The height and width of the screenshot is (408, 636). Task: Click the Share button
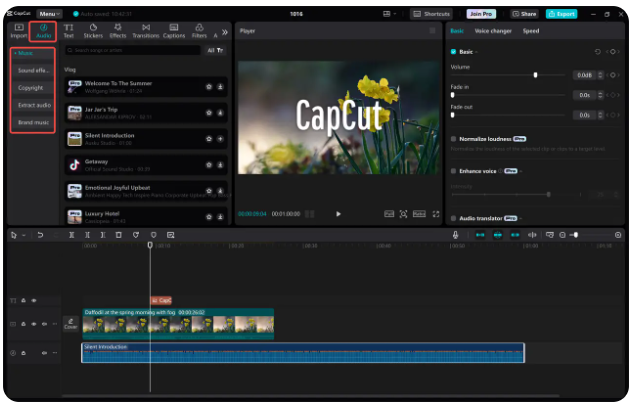(524, 14)
